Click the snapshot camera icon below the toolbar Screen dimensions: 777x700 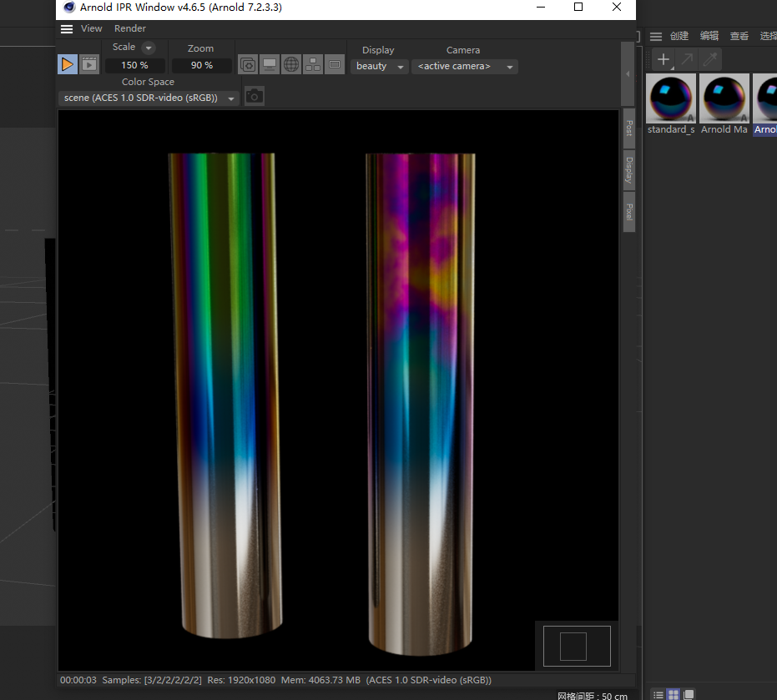(255, 97)
